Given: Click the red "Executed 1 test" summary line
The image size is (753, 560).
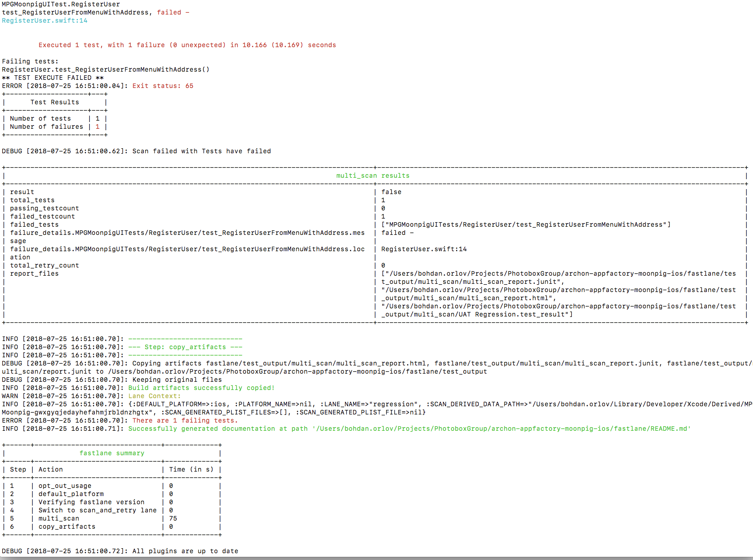Looking at the screenshot, I should pos(187,45).
